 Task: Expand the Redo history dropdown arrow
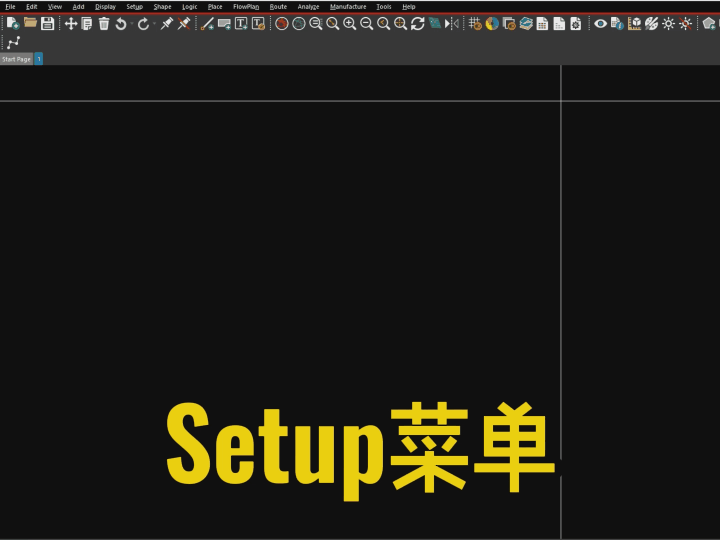pos(153,24)
